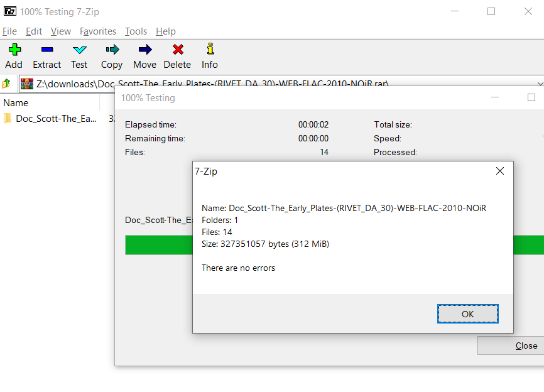The width and height of the screenshot is (544, 392).
Task: Click the archive path address field
Action: coord(281,84)
